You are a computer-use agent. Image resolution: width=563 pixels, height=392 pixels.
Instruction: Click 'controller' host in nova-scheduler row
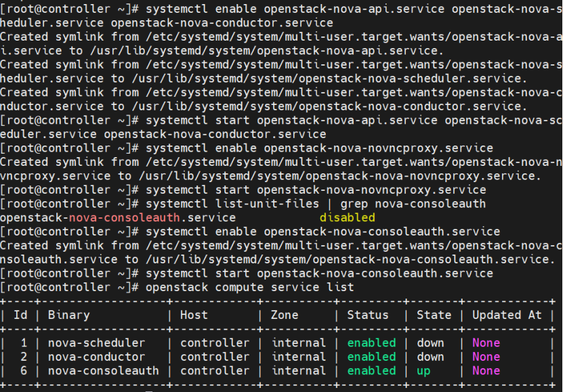tap(215, 343)
